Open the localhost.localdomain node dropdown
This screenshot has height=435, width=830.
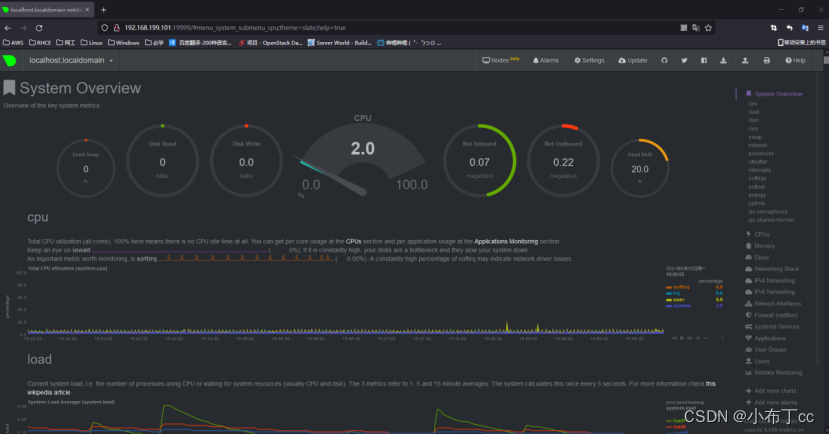[x=71, y=60]
